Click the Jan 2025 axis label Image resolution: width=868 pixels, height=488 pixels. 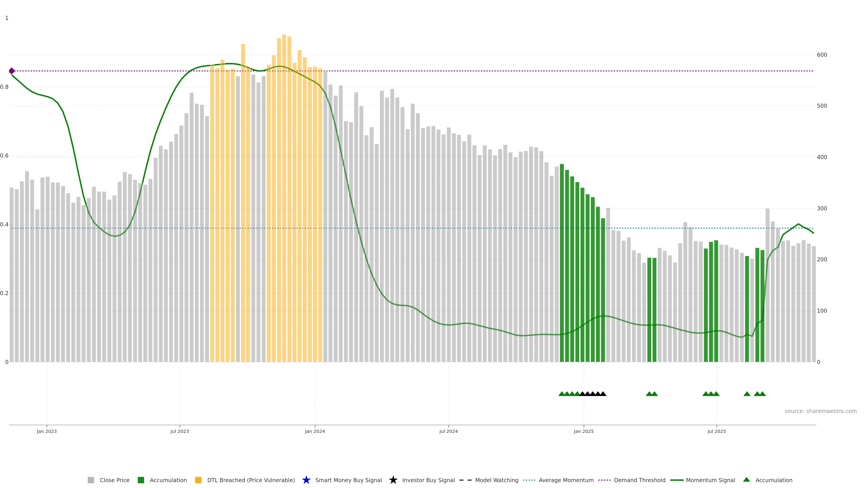coord(584,431)
